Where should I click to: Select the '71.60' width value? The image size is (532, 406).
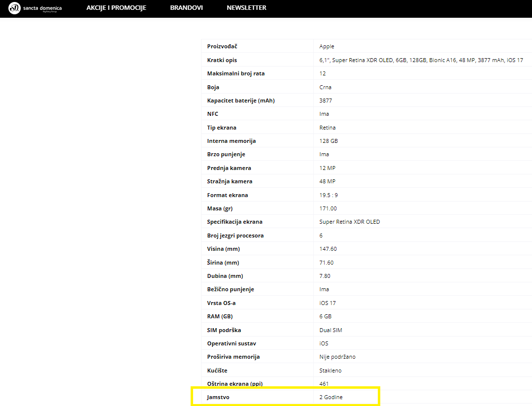pos(327,263)
